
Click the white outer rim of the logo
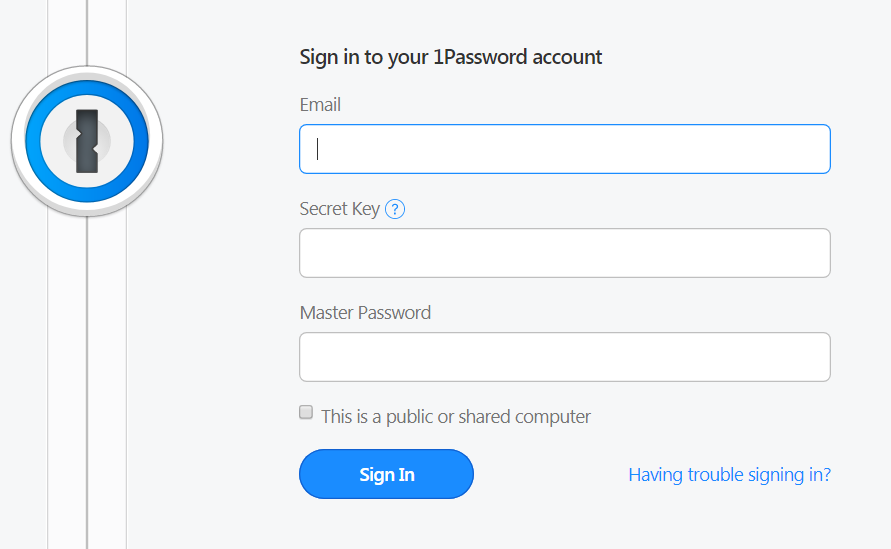point(17,141)
